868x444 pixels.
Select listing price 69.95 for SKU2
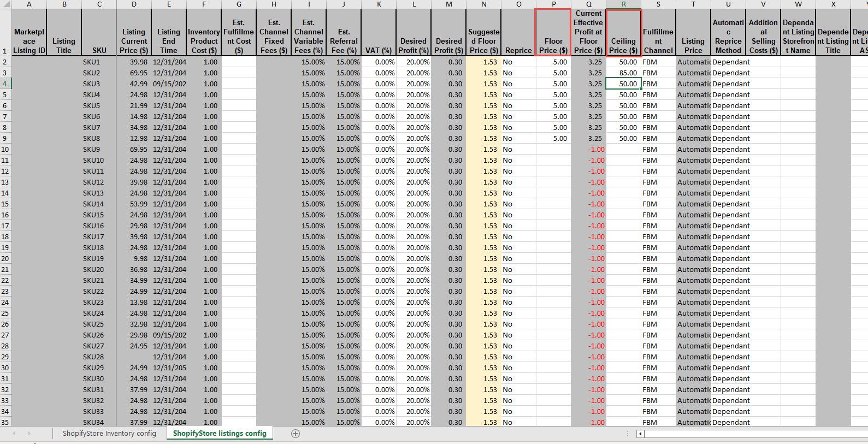pyautogui.click(x=134, y=73)
